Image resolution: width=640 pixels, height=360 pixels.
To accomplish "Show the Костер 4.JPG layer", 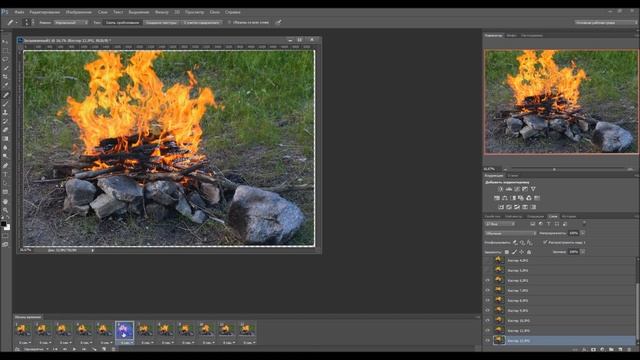I will coord(487,260).
